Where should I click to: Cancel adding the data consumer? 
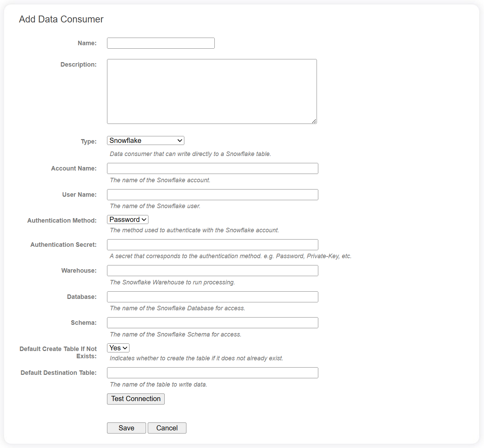(x=167, y=428)
